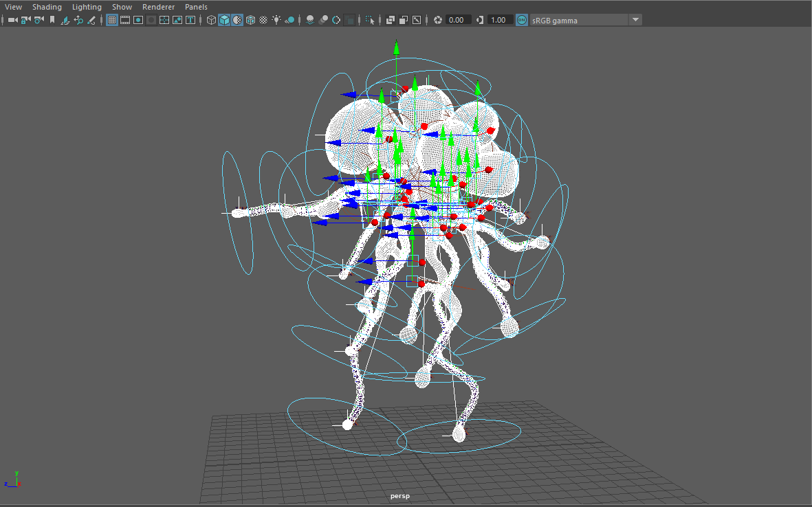812x507 pixels.
Task: Toggle Screen Space Ambient Occlusion icon
Action: (x=309, y=20)
